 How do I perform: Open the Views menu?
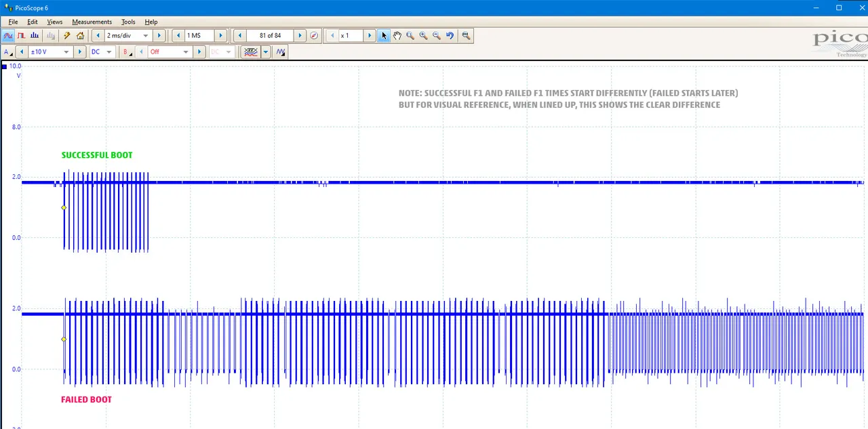pyautogui.click(x=54, y=22)
